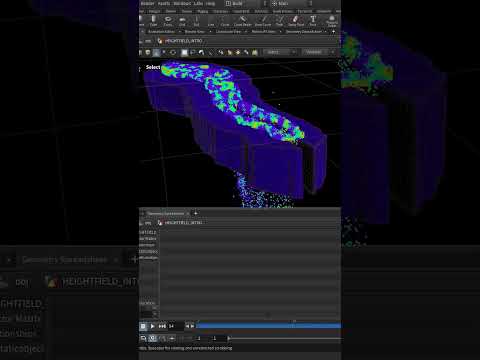Open the Select dropdown in viewport toolbar

280,52
